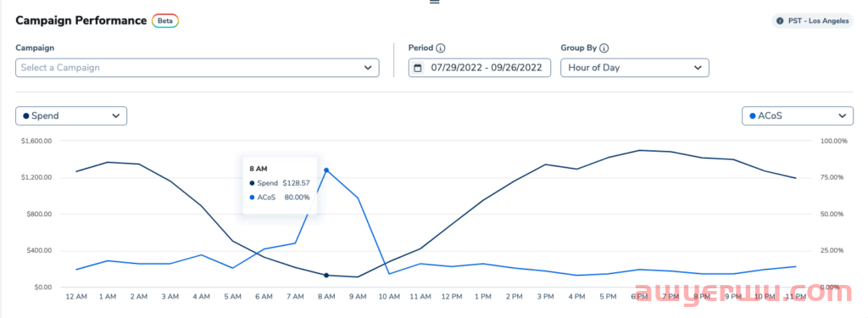Click the 8 AM axis label
Viewport: 868px width, 318px height.
coord(326,297)
